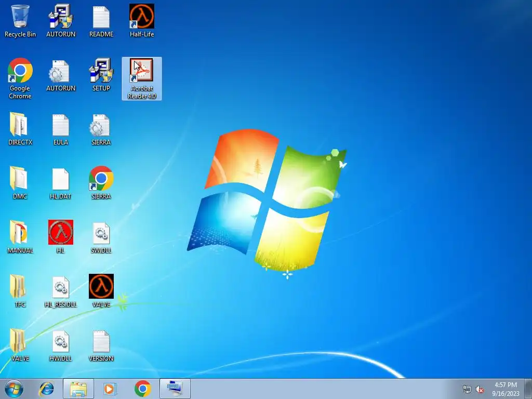Open the network status tray icon

(x=467, y=390)
